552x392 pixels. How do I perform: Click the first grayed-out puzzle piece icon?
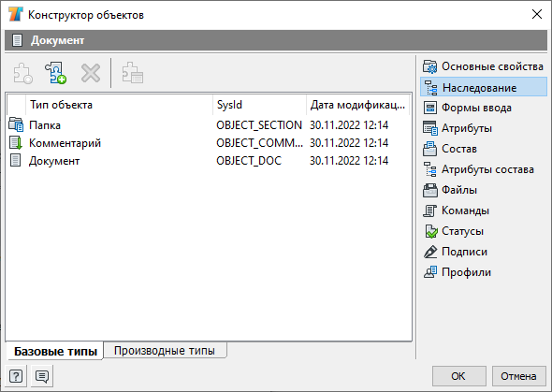[23, 73]
